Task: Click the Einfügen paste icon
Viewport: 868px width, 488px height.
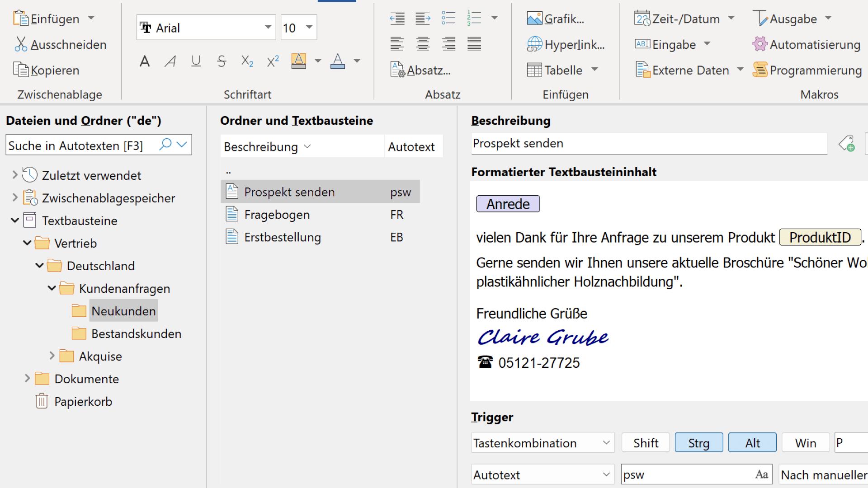Action: point(21,19)
